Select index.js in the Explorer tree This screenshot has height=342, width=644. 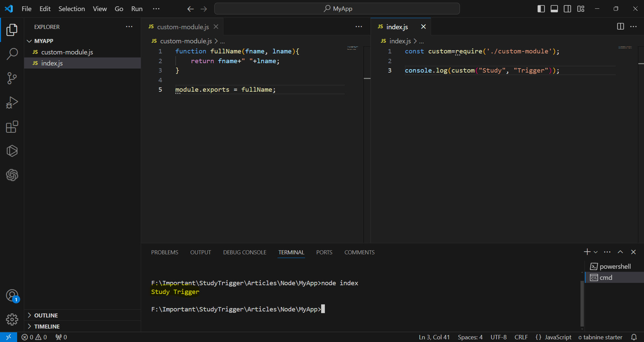point(82,63)
